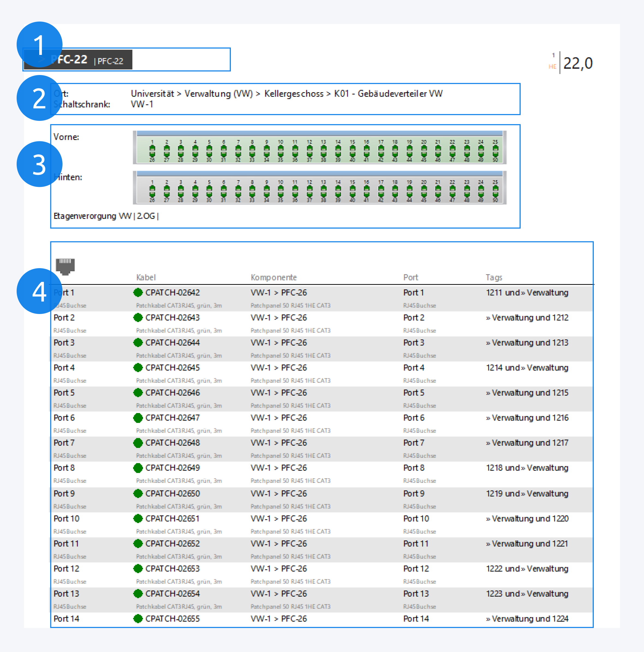The image size is (644, 652).
Task: Click the Tags column header
Action: [494, 277]
